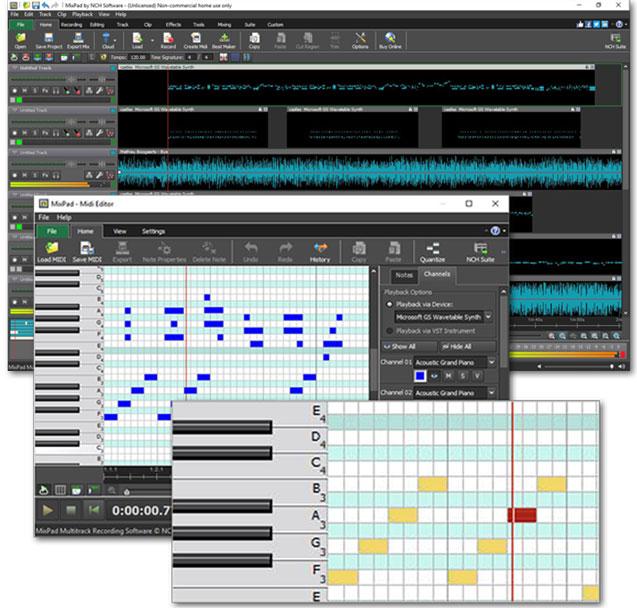
Task: Open the View tab in Midi Editor
Action: tap(119, 232)
